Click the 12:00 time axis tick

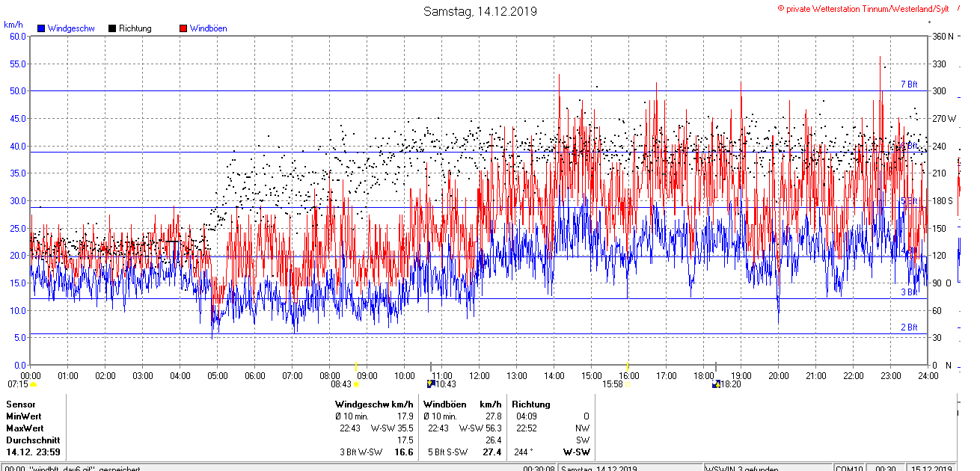coord(480,376)
